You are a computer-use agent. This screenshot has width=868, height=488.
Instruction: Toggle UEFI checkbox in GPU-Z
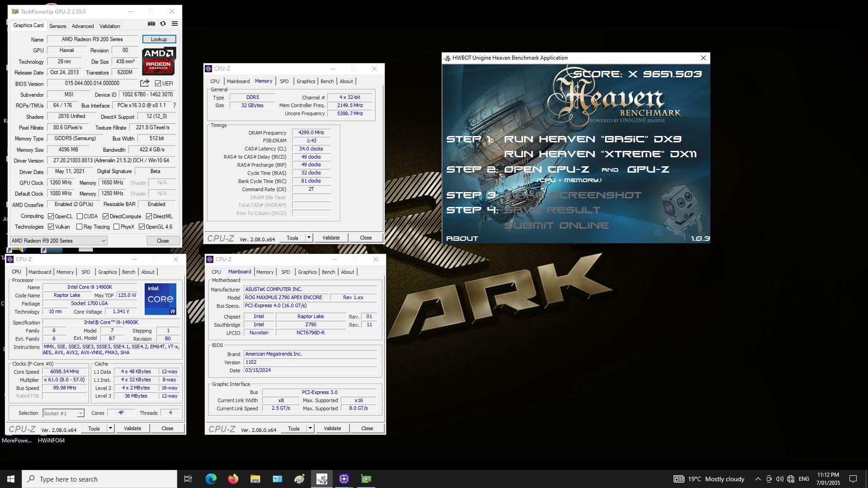pyautogui.click(x=158, y=84)
